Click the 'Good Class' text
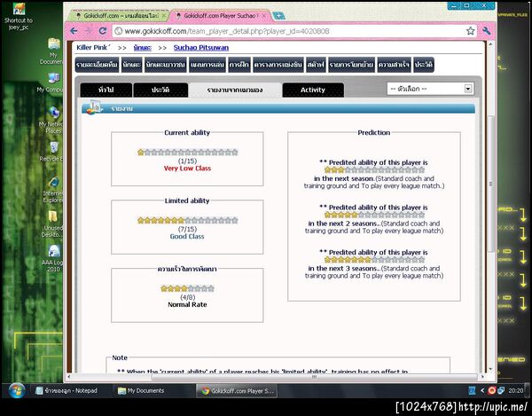Image resolution: width=532 pixels, height=416 pixels. coord(187,237)
